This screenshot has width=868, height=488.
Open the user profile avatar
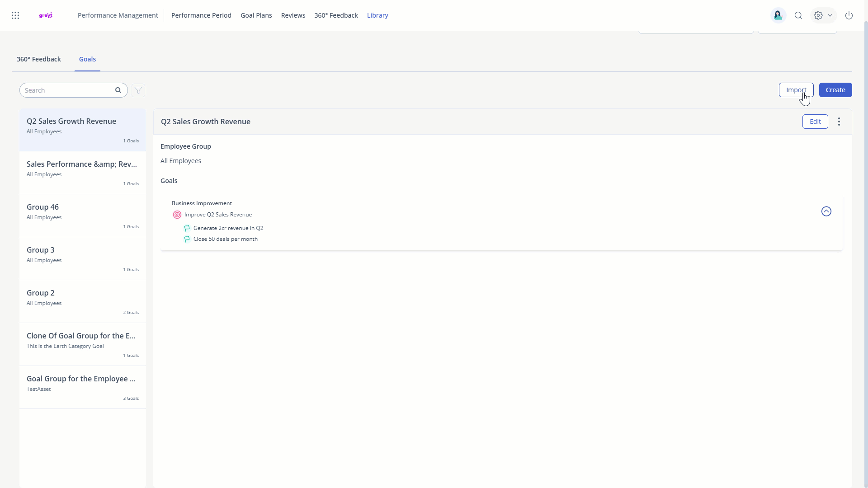point(778,15)
